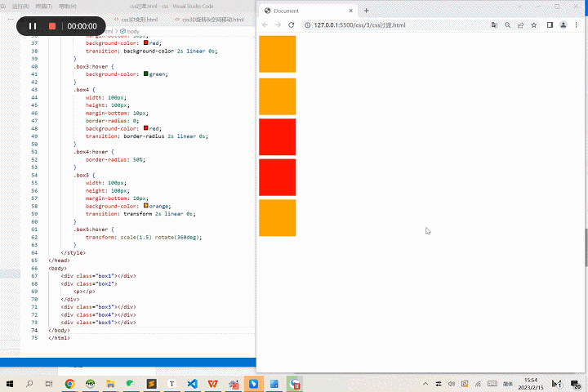588x392 pixels.
Task: Click the closing </html> tag line
Action: (x=59, y=338)
